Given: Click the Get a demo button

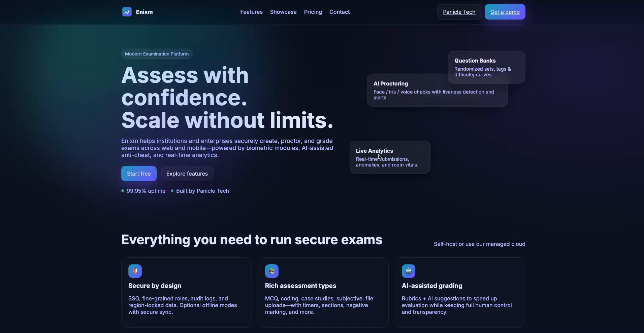Looking at the screenshot, I should 505,12.
